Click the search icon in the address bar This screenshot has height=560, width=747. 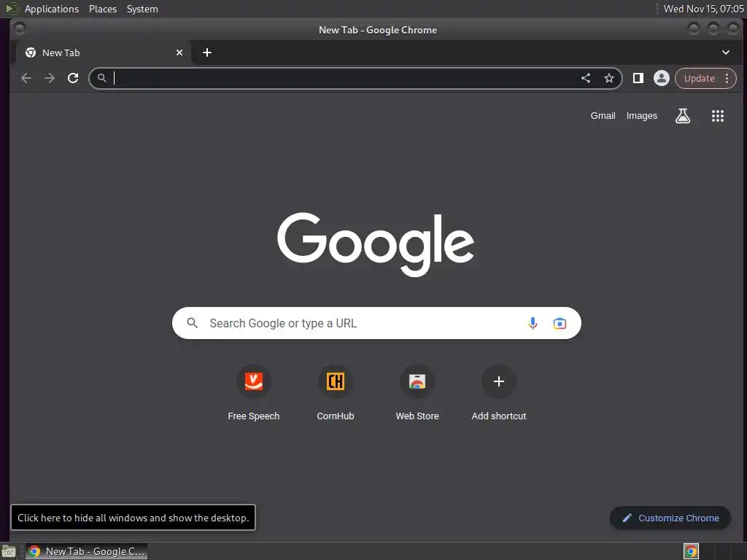click(101, 77)
